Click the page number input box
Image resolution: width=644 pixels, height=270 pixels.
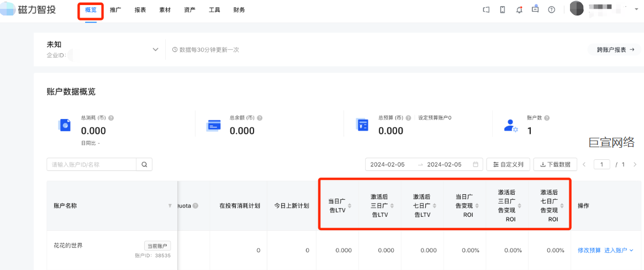(x=602, y=165)
